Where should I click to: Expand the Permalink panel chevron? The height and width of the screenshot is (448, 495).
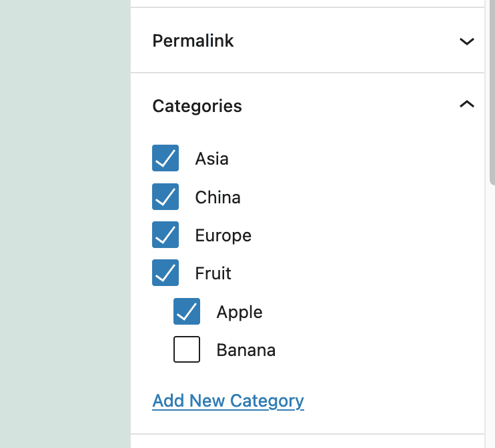coord(466,41)
